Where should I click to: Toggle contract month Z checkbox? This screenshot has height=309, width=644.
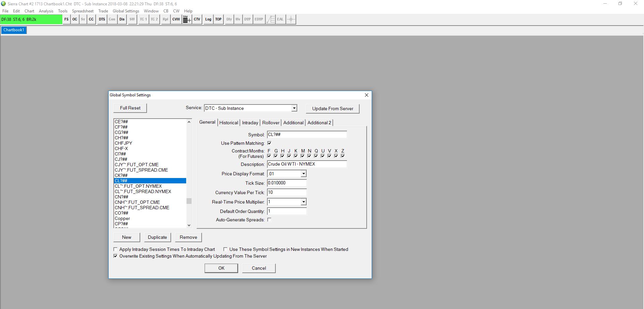click(343, 156)
